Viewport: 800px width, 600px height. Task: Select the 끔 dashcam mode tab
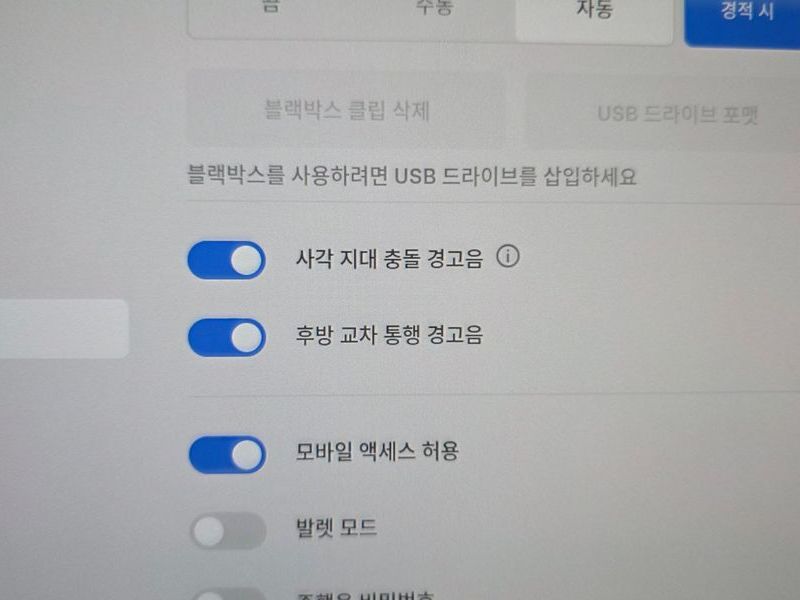click(271, 7)
